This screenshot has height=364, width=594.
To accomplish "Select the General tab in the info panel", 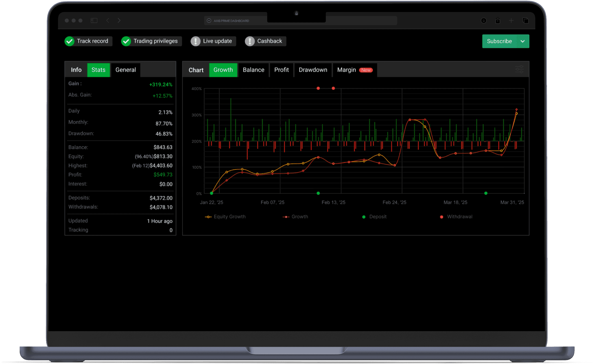I will pyautogui.click(x=125, y=70).
